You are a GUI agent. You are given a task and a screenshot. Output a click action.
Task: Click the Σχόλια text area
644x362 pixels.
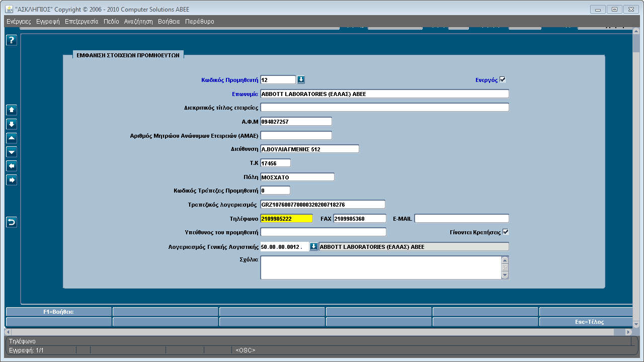(380, 267)
